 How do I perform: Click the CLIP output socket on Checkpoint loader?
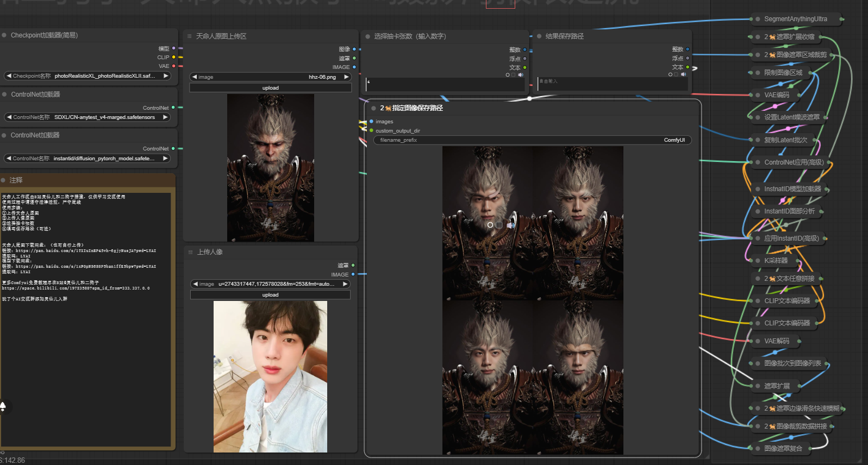(173, 57)
